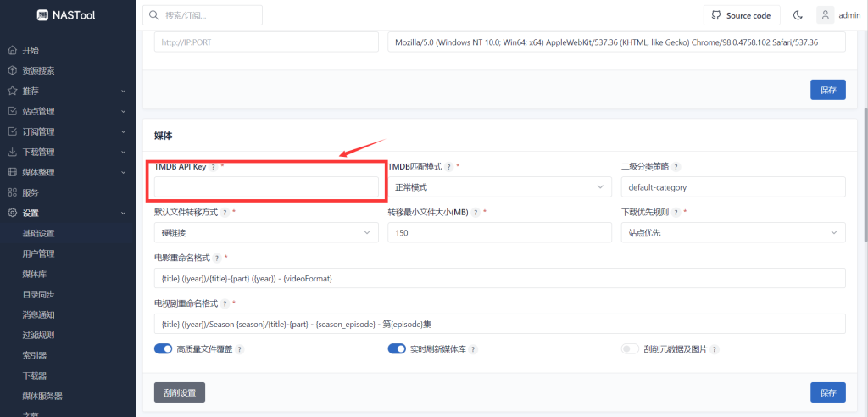The width and height of the screenshot is (868, 417).
Task: Click inside the TMDB API Key field
Action: [x=266, y=186]
